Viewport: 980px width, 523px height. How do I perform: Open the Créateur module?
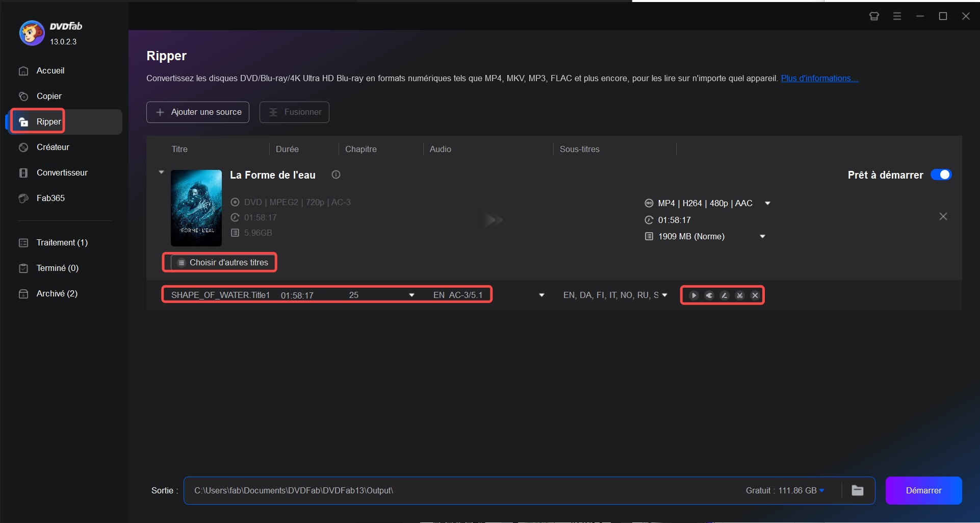[x=65, y=147]
